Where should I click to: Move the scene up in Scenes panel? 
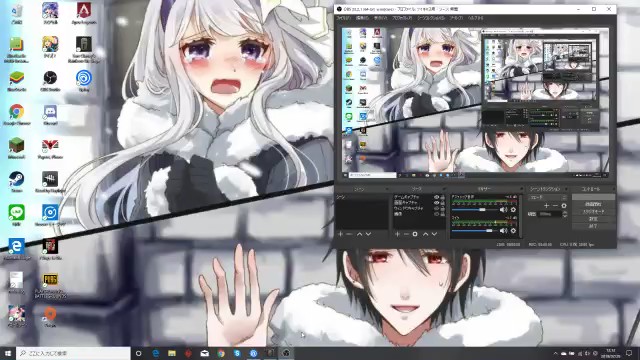(360, 234)
